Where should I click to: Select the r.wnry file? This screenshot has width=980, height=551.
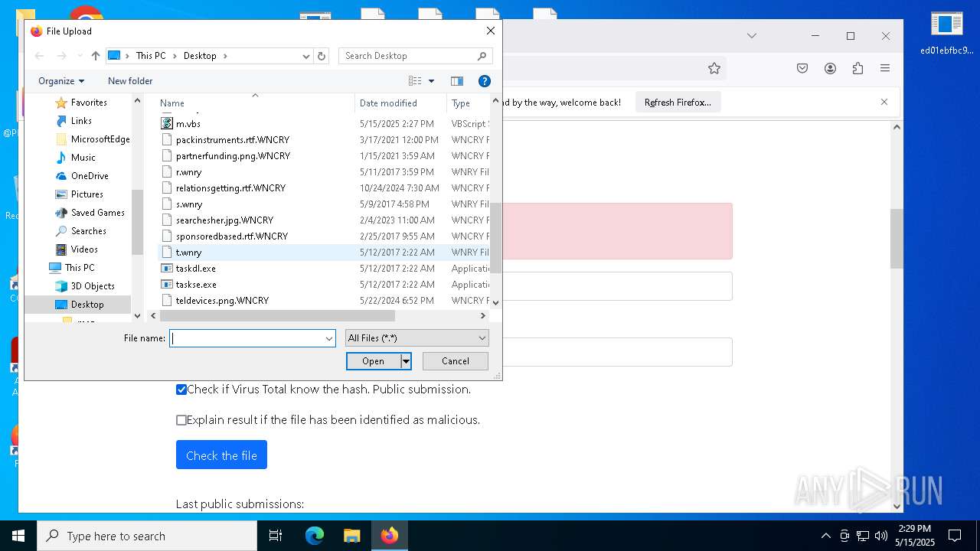pyautogui.click(x=188, y=172)
